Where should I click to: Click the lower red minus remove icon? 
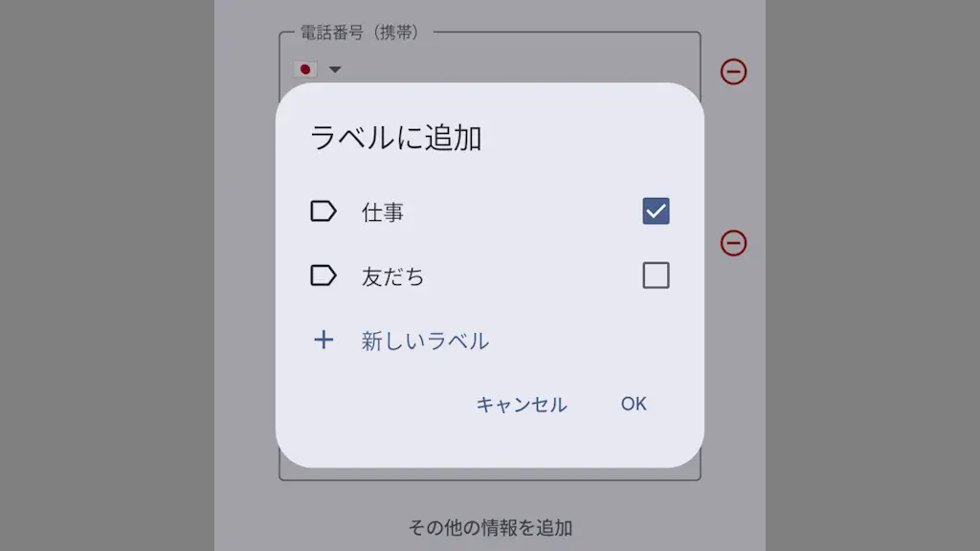[731, 242]
